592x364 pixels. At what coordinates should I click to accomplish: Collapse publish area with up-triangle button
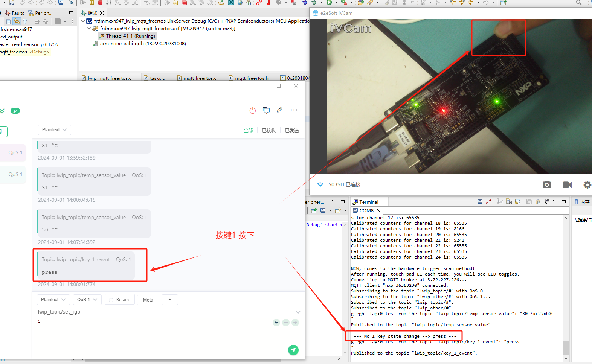(x=169, y=300)
